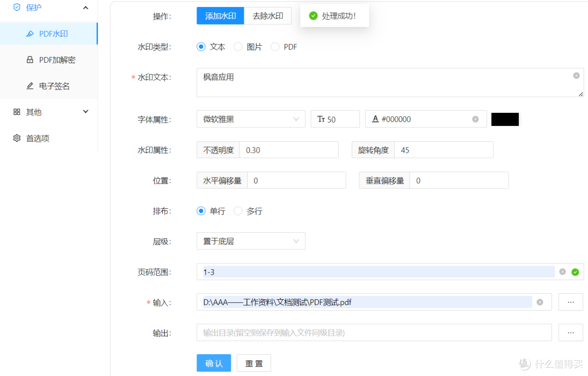Clear the watermark text field with the X icon
Viewport: 588px width, 376px height.
[577, 76]
